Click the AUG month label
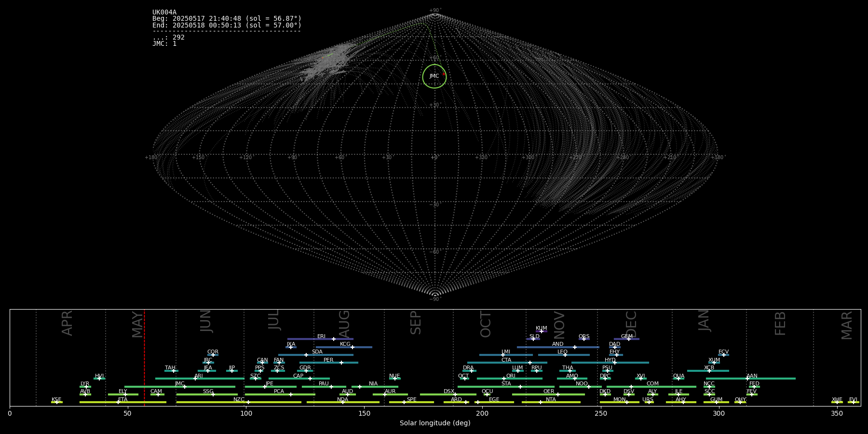 click(x=344, y=324)
